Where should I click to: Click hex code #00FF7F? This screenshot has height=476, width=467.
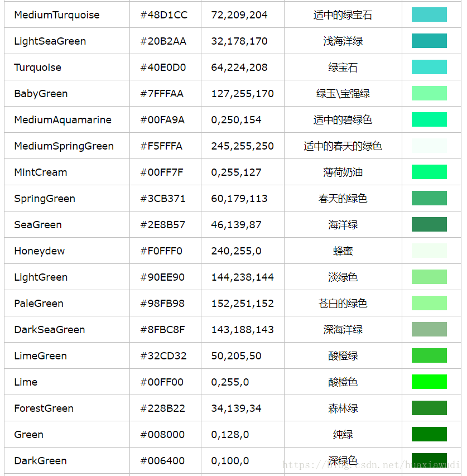(162, 172)
